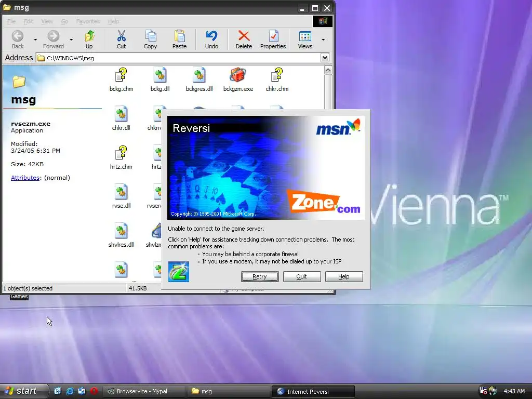Viewport: 532px width, 399px height.
Task: Select the chkr.chm help file
Action: 277,80
